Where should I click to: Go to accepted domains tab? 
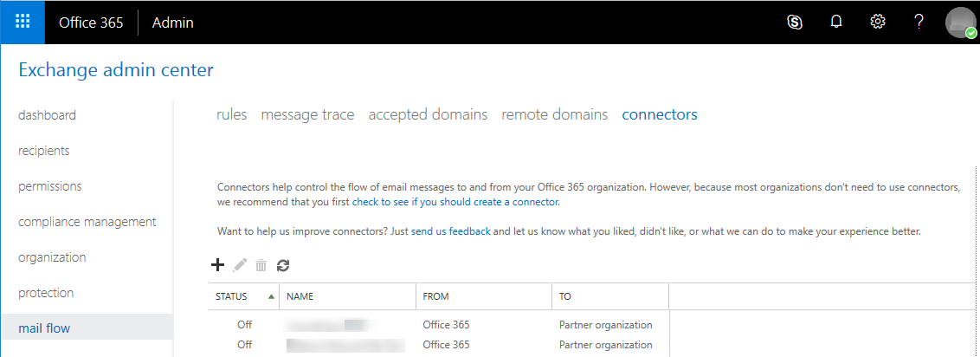428,114
